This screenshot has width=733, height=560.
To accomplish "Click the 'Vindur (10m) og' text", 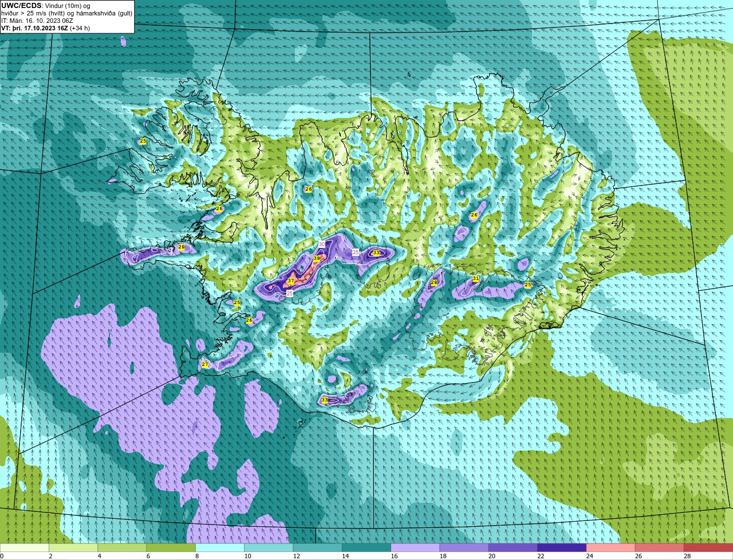I will click(67, 6).
